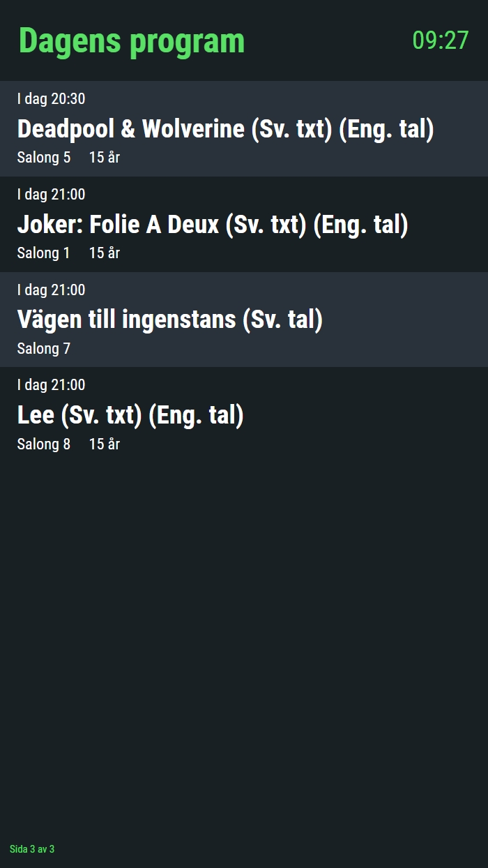
Task: Click the Sida 3 av 3 page indicator
Action: (32, 849)
